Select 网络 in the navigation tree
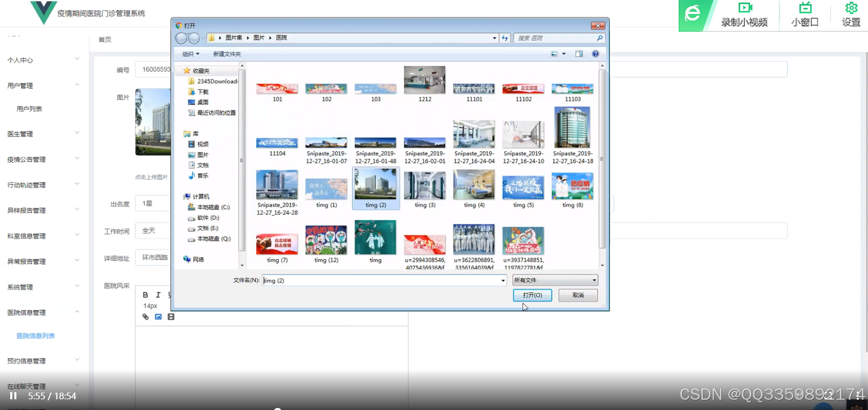 pyautogui.click(x=194, y=260)
